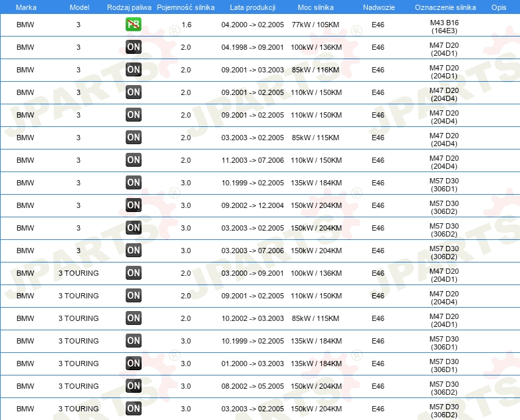Select engine code in the 09.2002 -> 12.2004 row

pyautogui.click(x=444, y=207)
